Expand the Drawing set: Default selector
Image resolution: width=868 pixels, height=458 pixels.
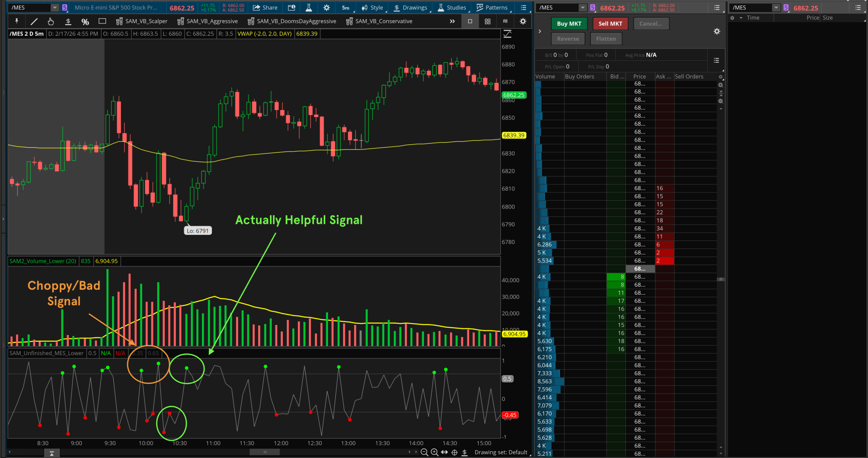click(x=501, y=452)
